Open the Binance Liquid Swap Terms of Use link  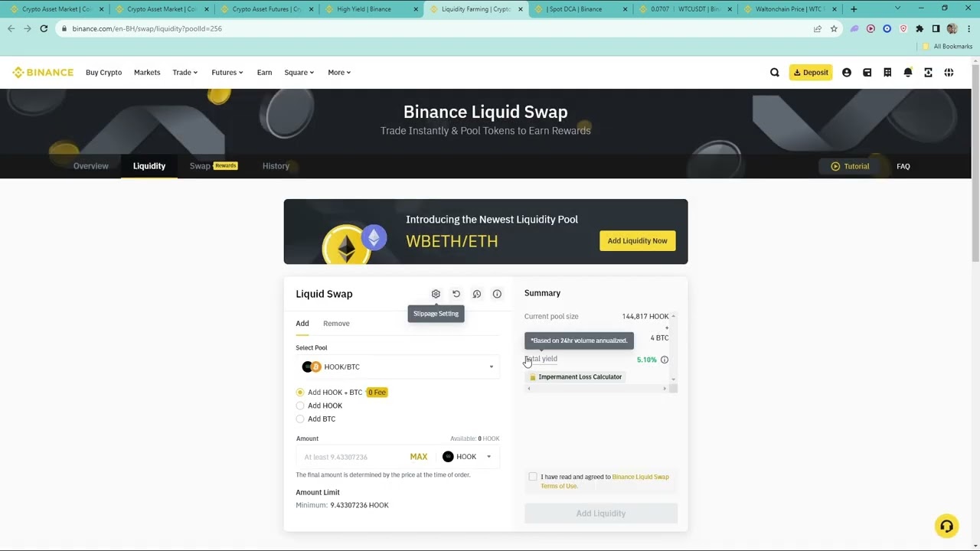[x=605, y=481]
